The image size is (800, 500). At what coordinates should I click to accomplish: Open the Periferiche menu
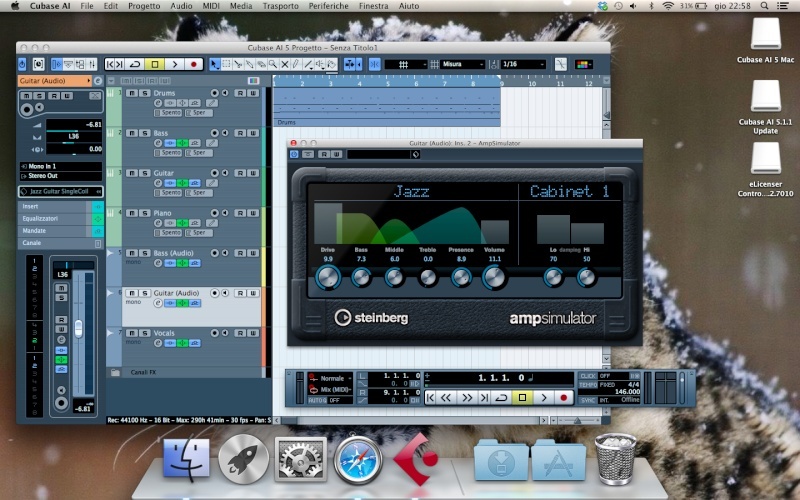[329, 6]
